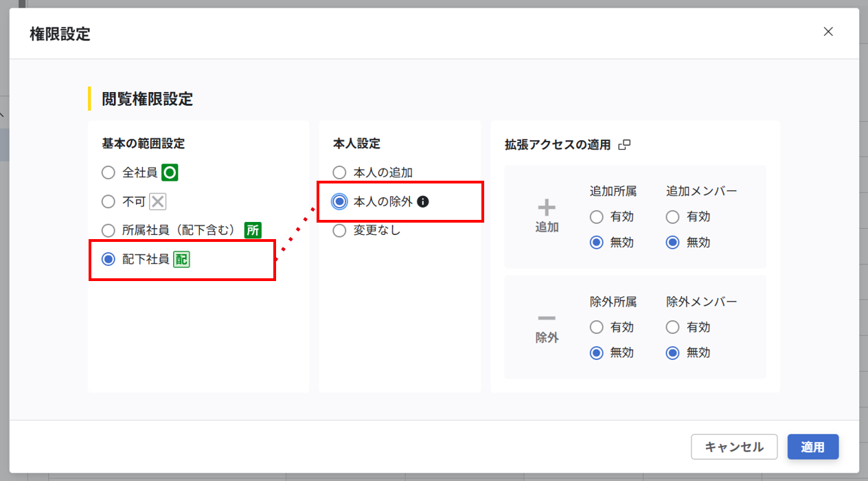
Task: Select the 全社員 radio button
Action: pos(108,172)
